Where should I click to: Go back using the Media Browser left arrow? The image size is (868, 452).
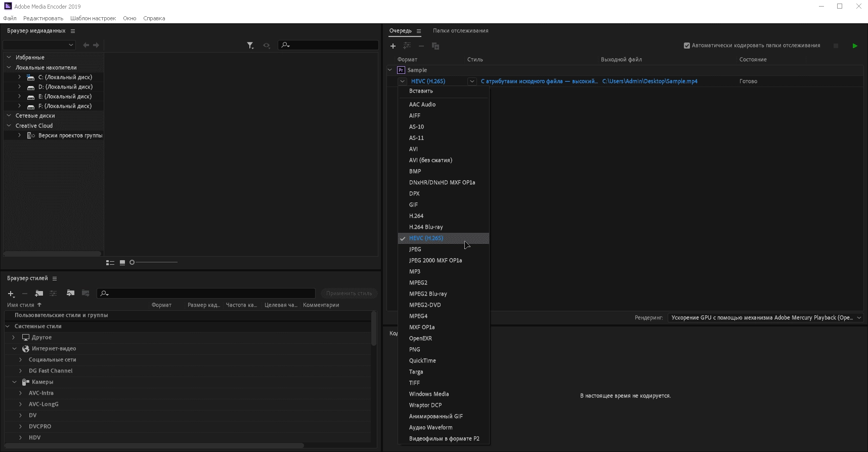(86, 45)
